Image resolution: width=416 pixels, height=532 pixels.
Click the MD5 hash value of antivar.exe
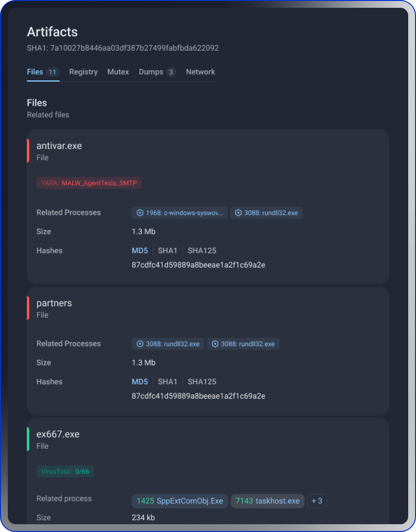pyautogui.click(x=198, y=265)
